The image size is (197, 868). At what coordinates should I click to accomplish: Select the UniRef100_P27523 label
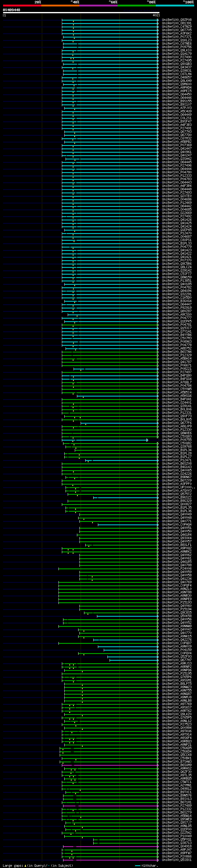pyautogui.click(x=177, y=725)
